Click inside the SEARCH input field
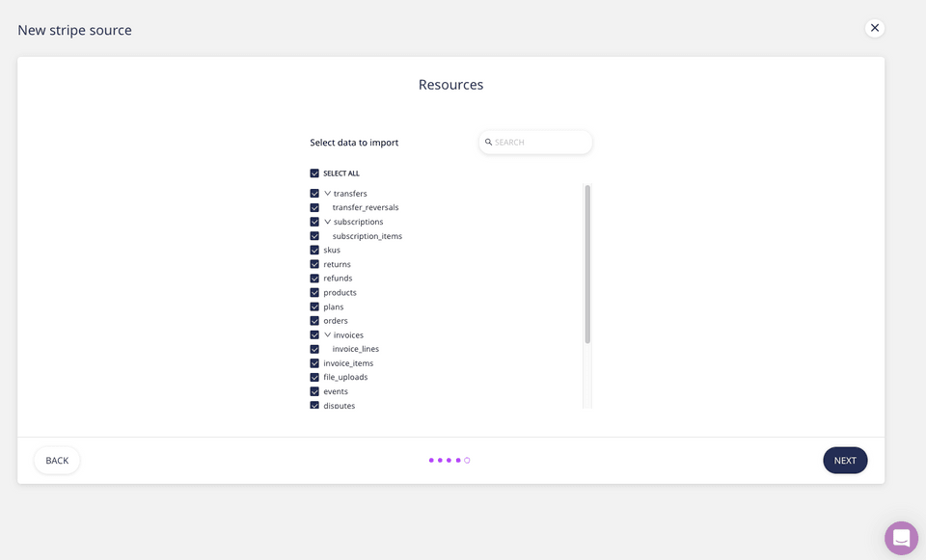This screenshot has width=926, height=560. 535,142
